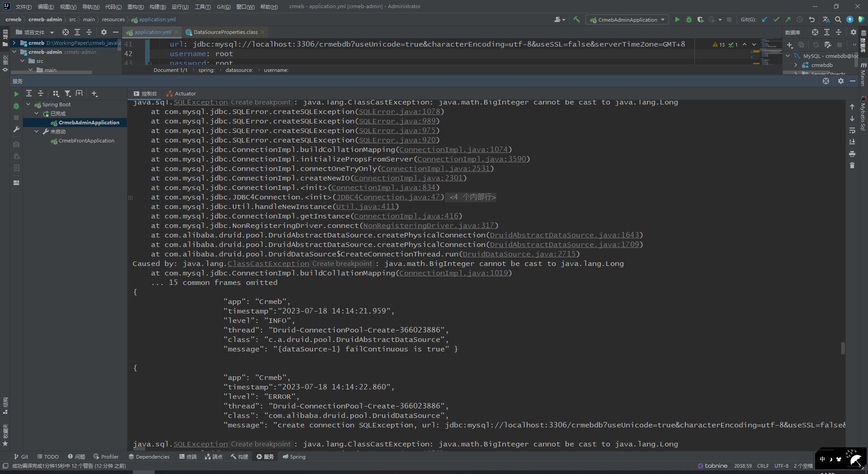
Task: Collapse the 未启动 group in Services
Action: pyautogui.click(x=37, y=132)
